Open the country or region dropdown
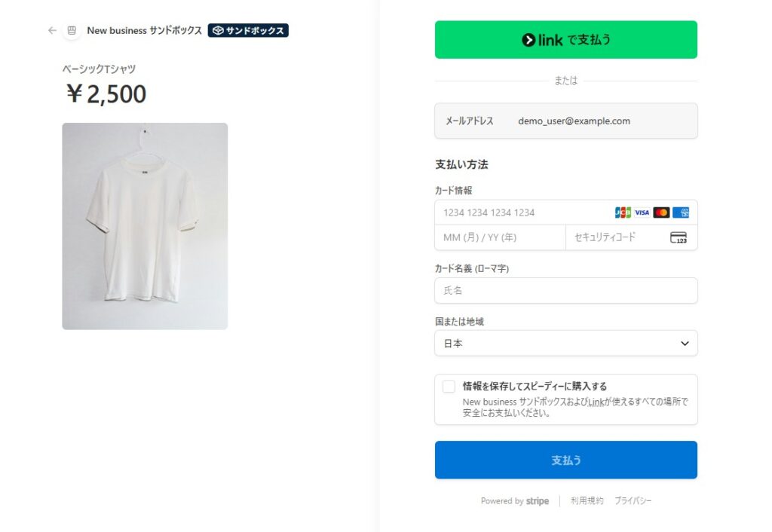 tap(565, 344)
